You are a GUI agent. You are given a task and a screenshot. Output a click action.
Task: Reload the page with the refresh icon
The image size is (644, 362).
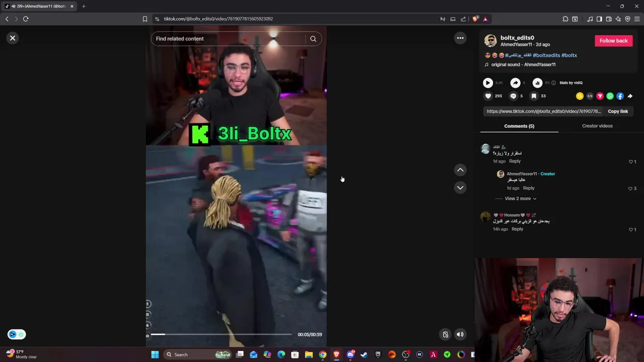point(26,19)
